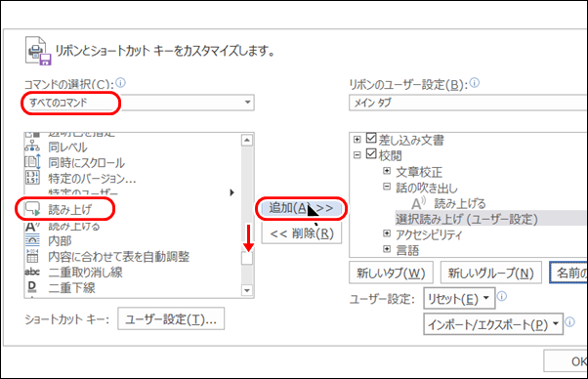Click the 同レベル hierarchy icon
Screen dimensions: 588x379
[x=32, y=147]
